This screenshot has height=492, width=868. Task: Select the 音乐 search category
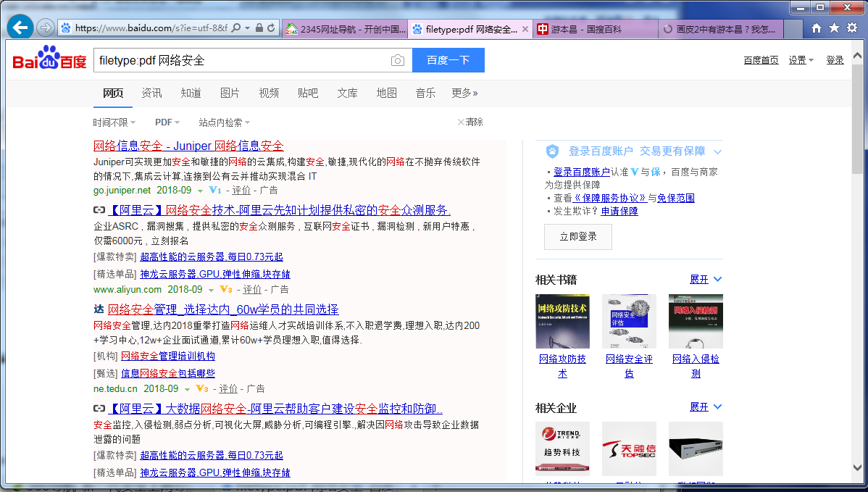tap(425, 93)
